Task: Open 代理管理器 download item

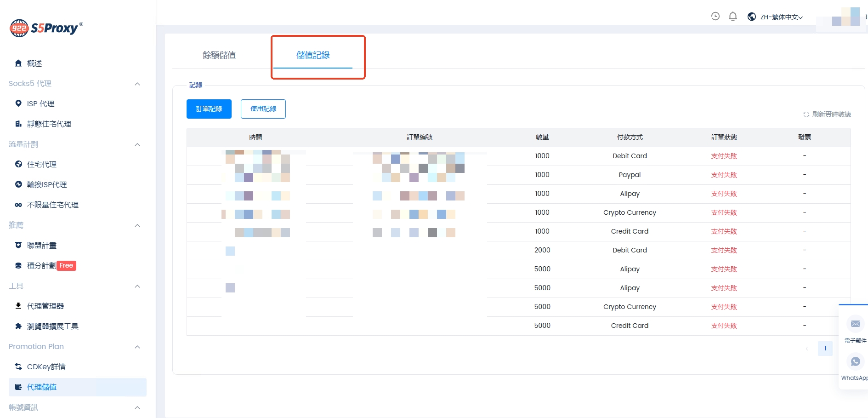Action: point(45,306)
